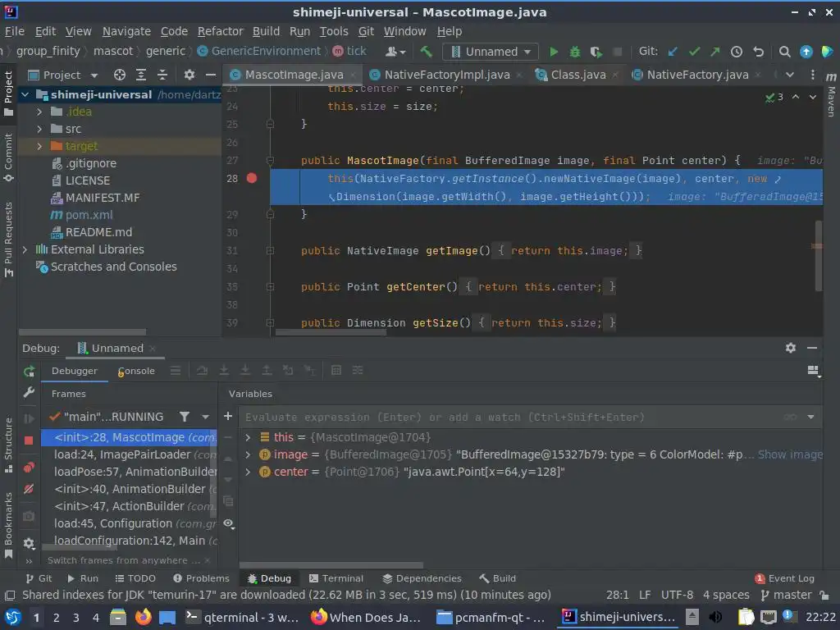840x630 pixels.
Task: Open TODO tool window
Action: [135, 578]
